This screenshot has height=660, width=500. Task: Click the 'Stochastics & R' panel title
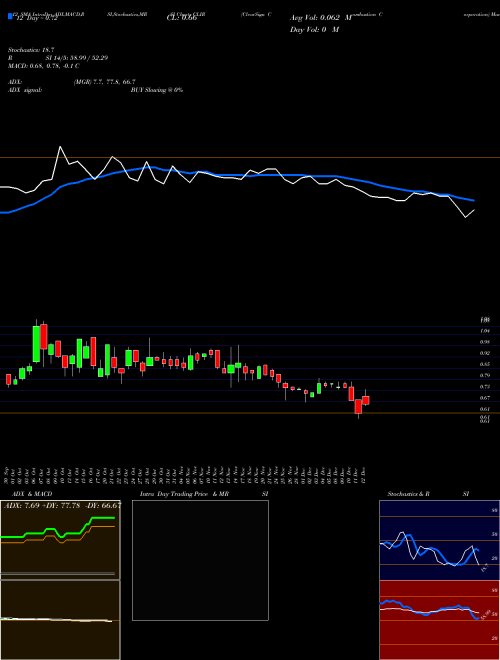(x=408, y=494)
